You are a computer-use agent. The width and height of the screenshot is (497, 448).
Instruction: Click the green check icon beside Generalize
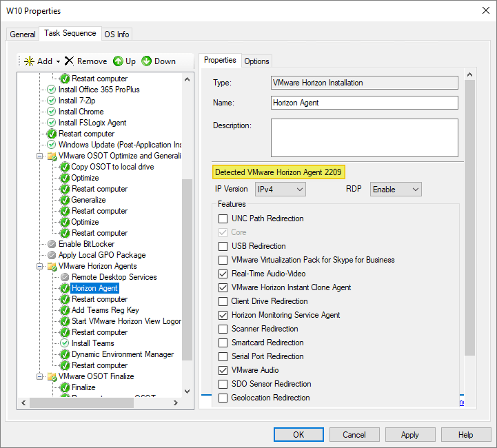point(65,200)
